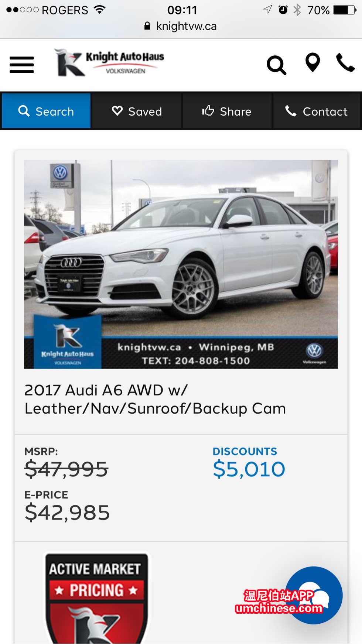
Task: Click the Knight Auto Haus logo
Action: coord(109,62)
